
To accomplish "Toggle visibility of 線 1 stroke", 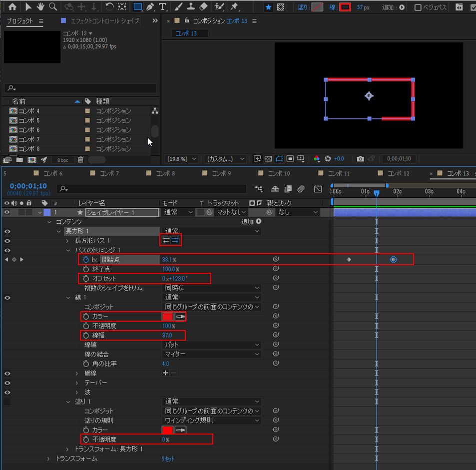I will [x=7, y=298].
